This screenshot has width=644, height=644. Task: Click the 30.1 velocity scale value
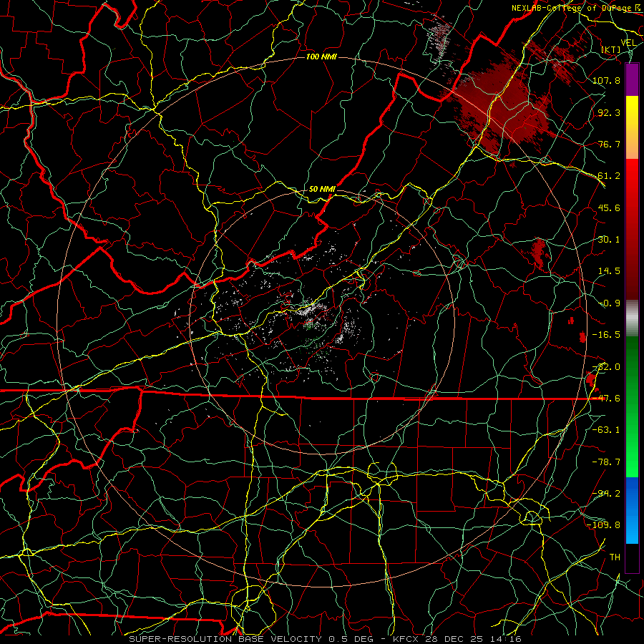pyautogui.click(x=609, y=240)
